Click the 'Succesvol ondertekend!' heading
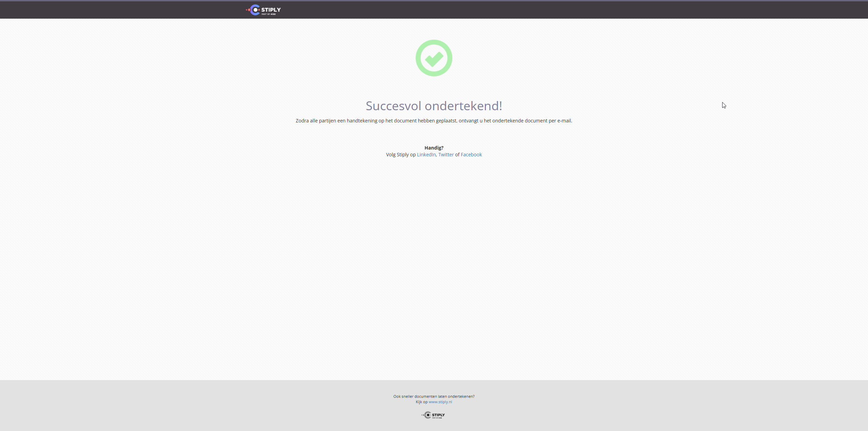This screenshot has height=431, width=868. [x=434, y=106]
